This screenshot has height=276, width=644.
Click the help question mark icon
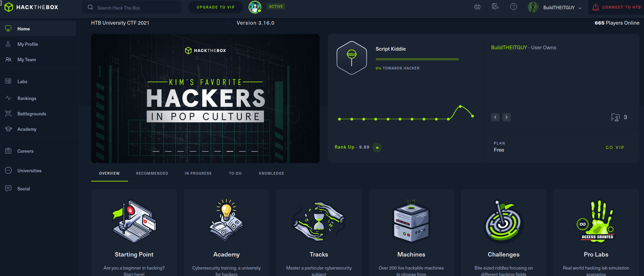coord(514,6)
